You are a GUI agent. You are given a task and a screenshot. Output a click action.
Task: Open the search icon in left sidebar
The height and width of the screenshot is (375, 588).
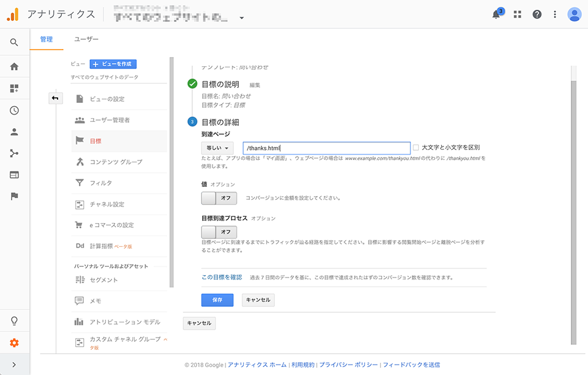pos(14,42)
